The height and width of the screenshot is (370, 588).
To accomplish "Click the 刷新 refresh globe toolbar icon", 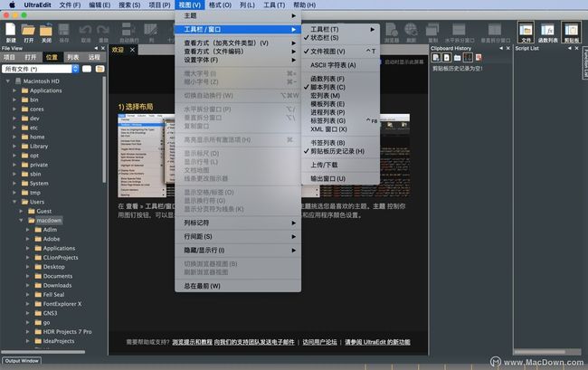I will pyautogui.click(x=411, y=33).
